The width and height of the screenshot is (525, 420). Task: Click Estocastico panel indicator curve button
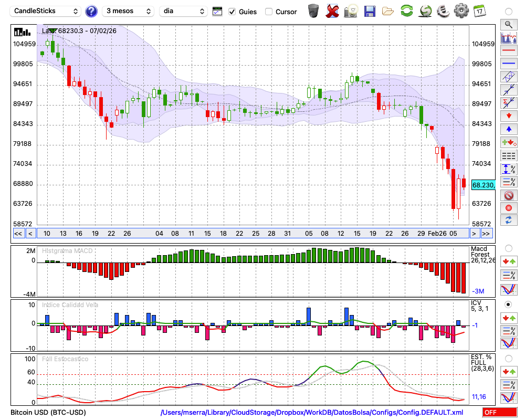[509, 397]
